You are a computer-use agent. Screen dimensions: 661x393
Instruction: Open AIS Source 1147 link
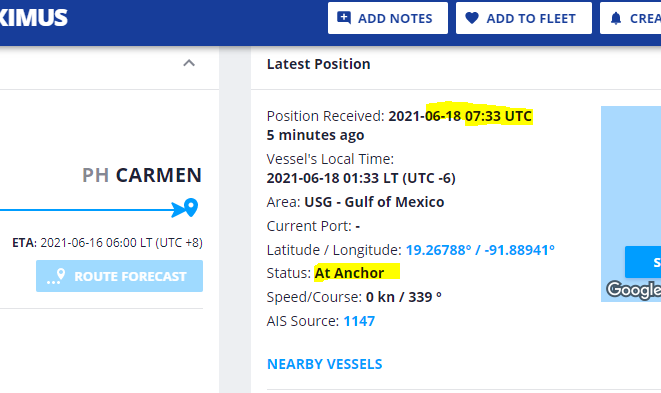click(359, 321)
